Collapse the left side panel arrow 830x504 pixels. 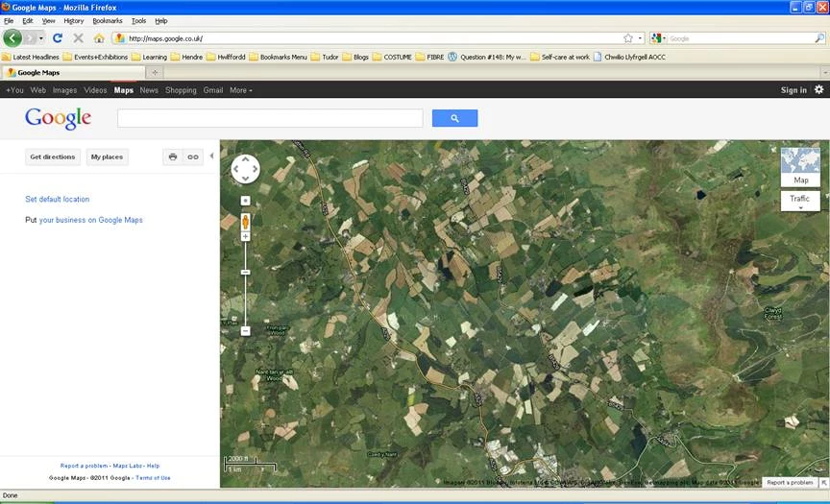[x=211, y=156]
